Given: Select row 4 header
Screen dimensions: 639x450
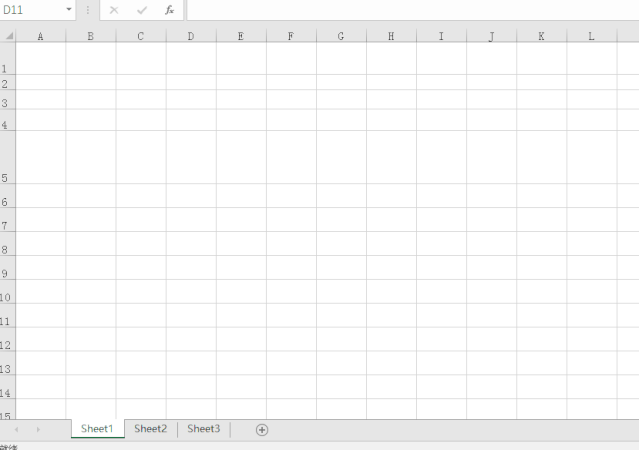Looking at the screenshot, I should tap(8, 120).
